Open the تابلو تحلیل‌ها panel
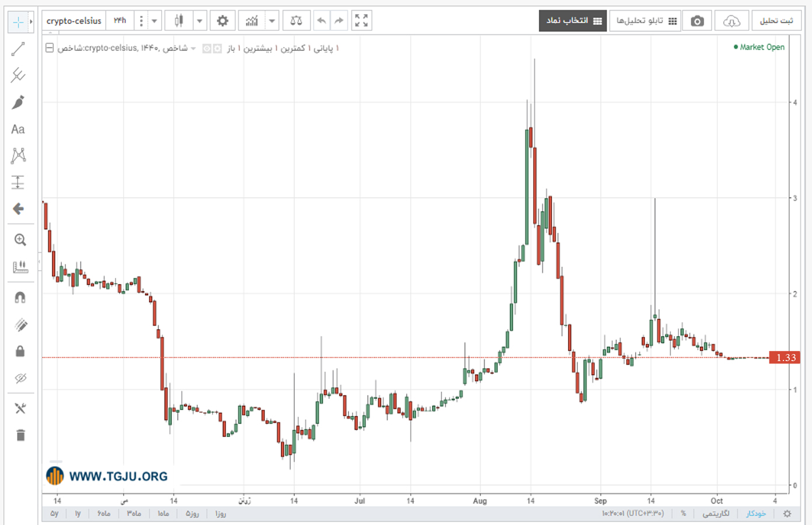This screenshot has width=812, height=525. click(x=646, y=21)
